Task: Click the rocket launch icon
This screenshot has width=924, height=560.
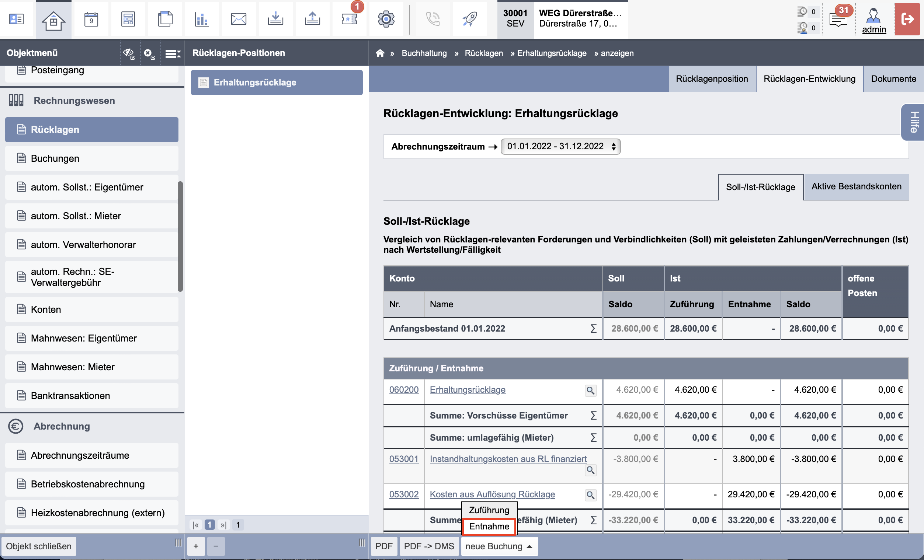Action: (469, 19)
